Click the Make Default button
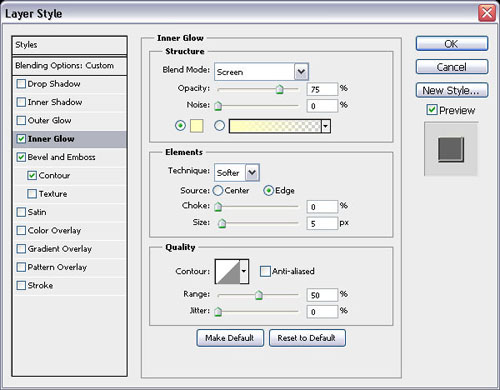 click(x=230, y=338)
